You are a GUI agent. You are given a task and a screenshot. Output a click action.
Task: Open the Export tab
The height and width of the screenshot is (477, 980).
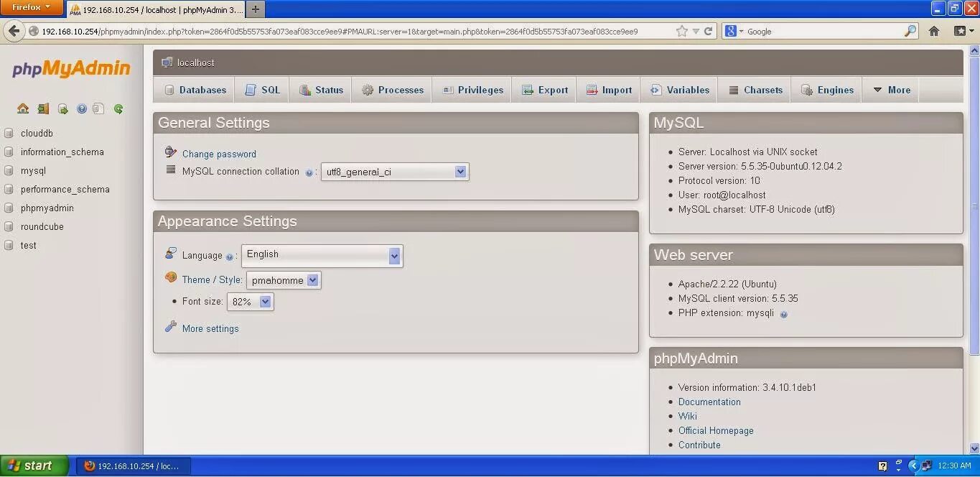[x=544, y=90]
